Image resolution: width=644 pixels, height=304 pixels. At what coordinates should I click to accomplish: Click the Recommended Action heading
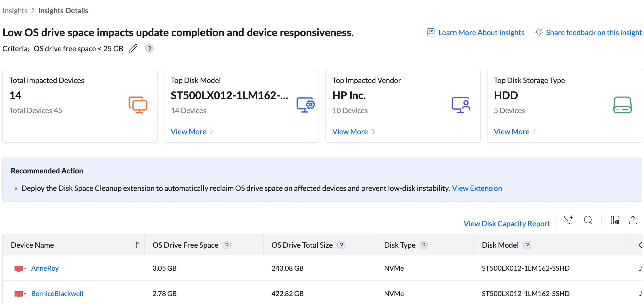47,171
